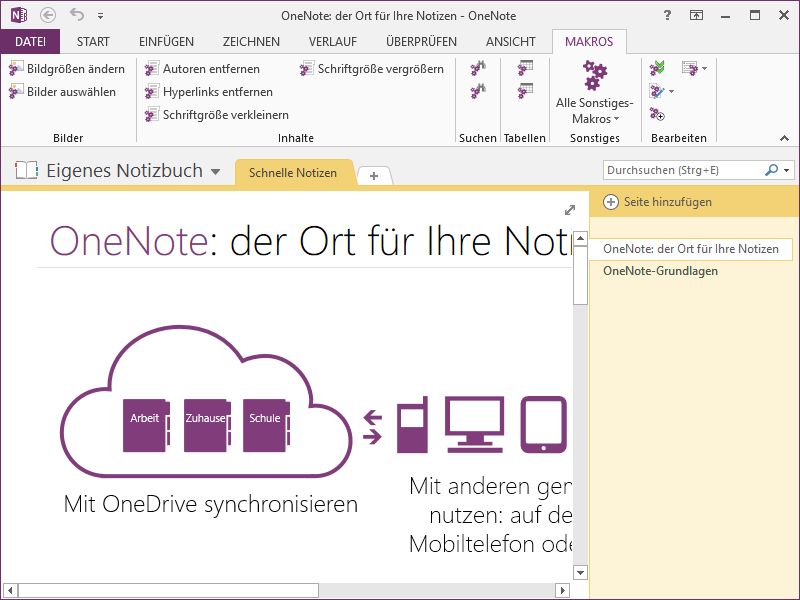Switch to the ÜBERPRÜFEN ribbon tab

[x=421, y=42]
